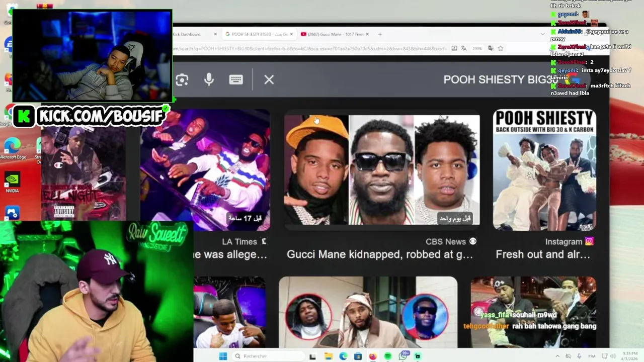This screenshot has height=362, width=644.
Task: Close the Kick Dashboard tab
Action: tap(215, 34)
